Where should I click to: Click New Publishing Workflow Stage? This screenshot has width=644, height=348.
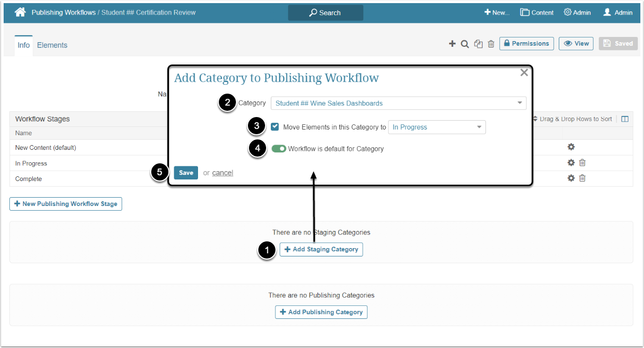point(65,204)
